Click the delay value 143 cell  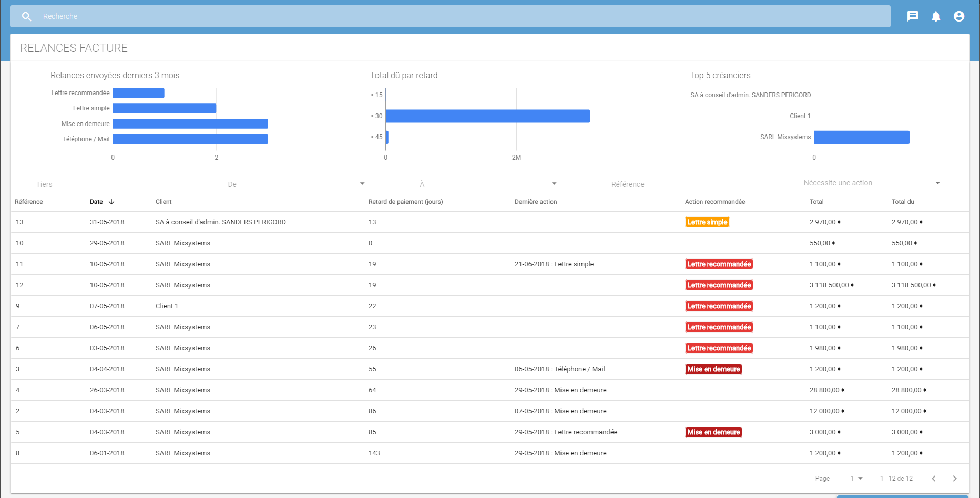(x=374, y=453)
